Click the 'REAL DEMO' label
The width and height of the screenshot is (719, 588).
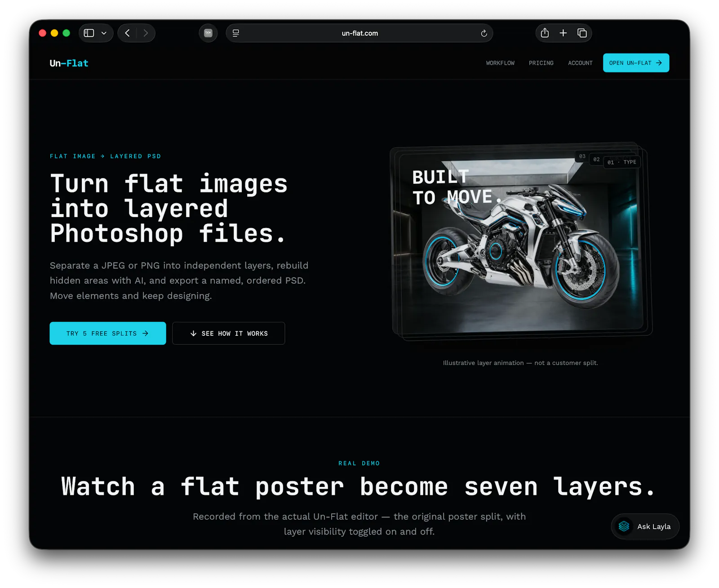pos(359,463)
